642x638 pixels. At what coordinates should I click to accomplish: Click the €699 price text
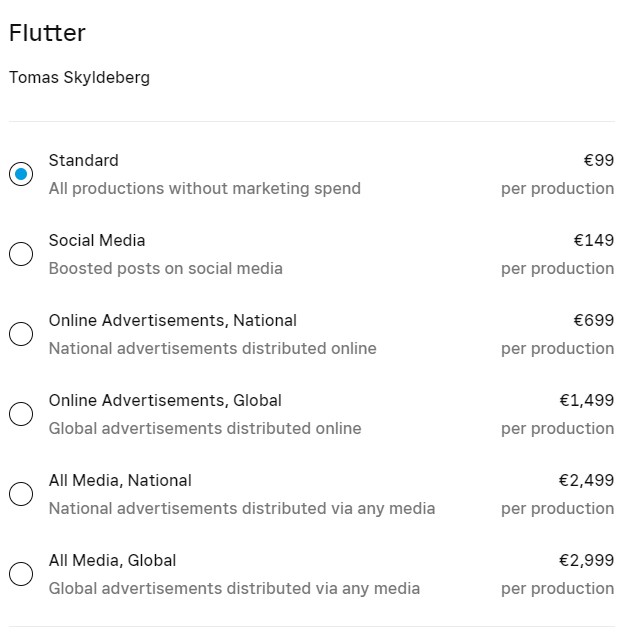(x=594, y=320)
